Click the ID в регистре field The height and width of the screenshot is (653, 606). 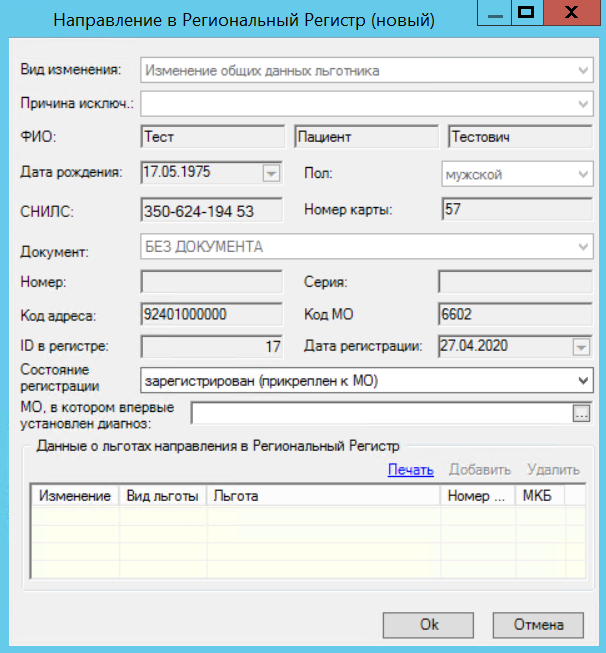(212, 346)
